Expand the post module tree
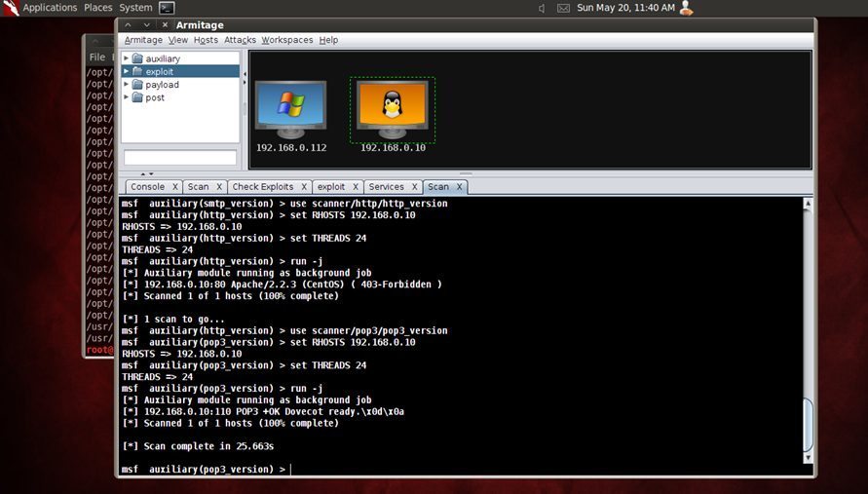 point(127,96)
